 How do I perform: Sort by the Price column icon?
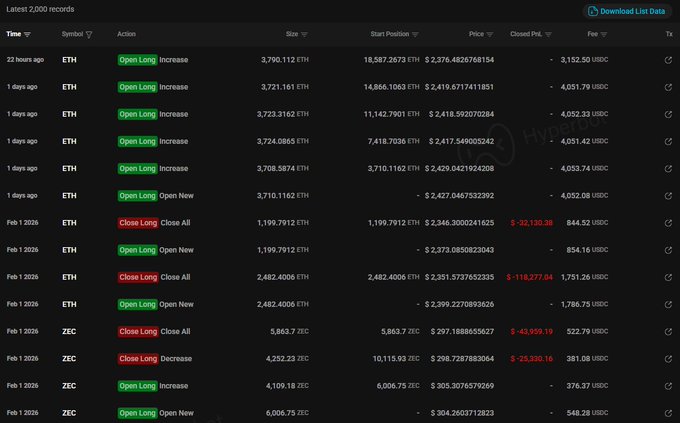click(490, 34)
